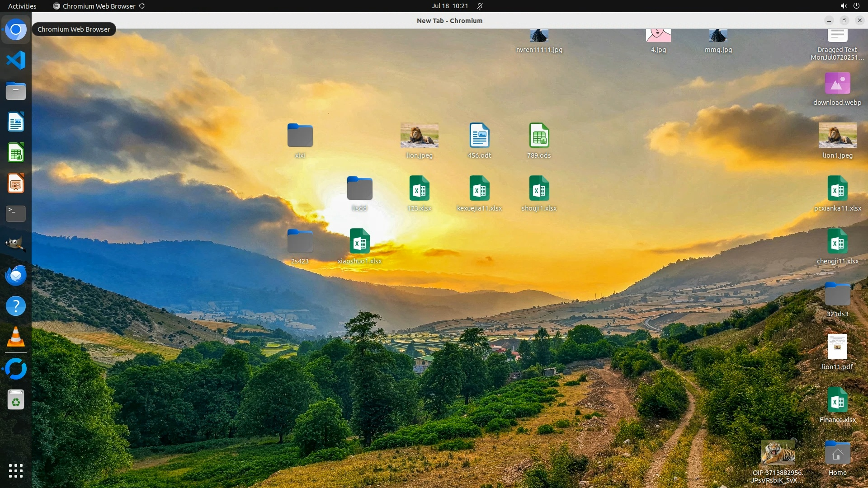This screenshot has width=868, height=488.
Task: Launch GIMP image editor from the dock
Action: click(x=16, y=244)
